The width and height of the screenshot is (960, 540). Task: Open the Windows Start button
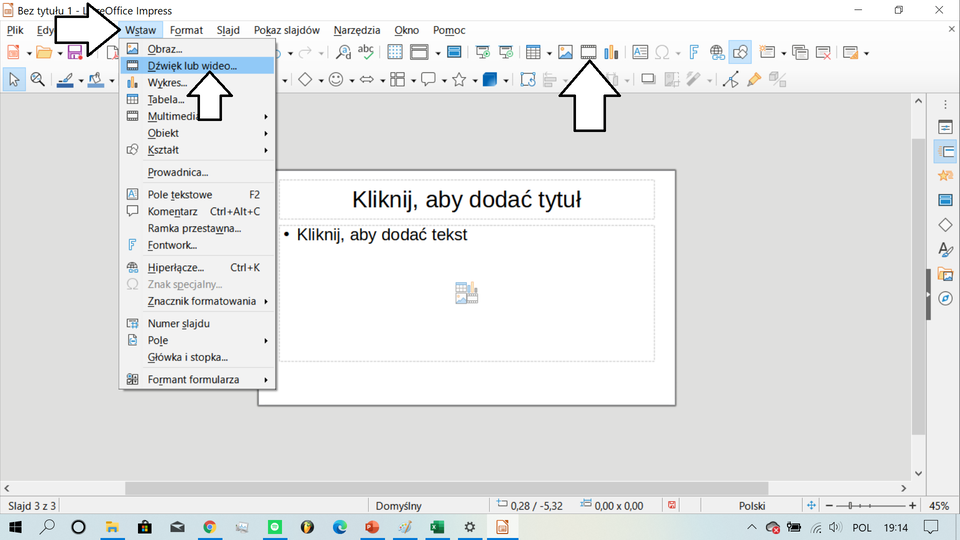(x=15, y=527)
